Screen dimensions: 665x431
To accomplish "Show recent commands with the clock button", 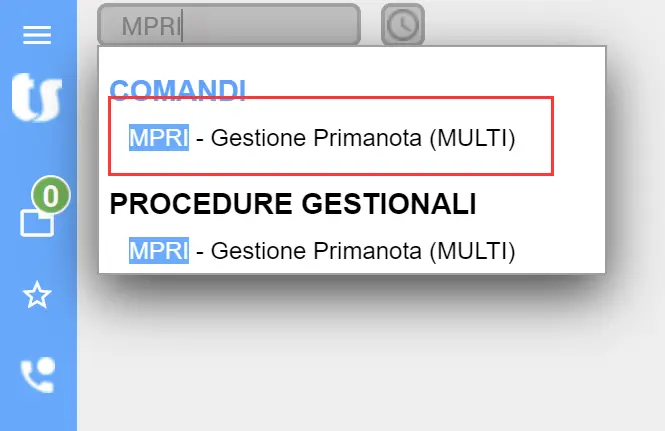I will coord(403,25).
